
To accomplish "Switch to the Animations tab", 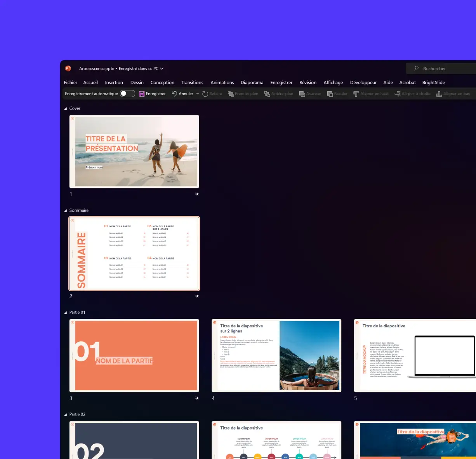I will [x=222, y=82].
